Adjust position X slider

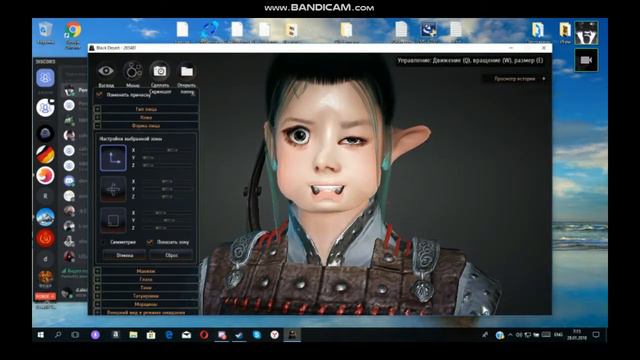tap(167, 150)
